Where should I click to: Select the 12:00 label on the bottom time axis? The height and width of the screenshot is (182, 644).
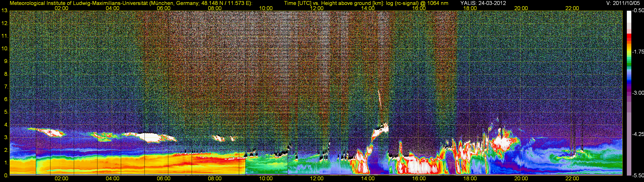pyautogui.click(x=317, y=179)
